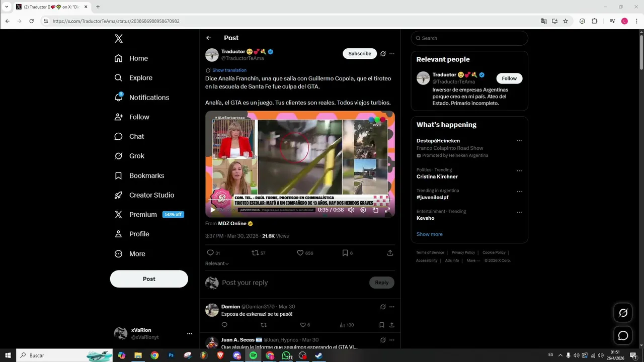Open Bookmarks in sidebar
Screen dimensions: 644x362
pyautogui.click(x=139, y=175)
